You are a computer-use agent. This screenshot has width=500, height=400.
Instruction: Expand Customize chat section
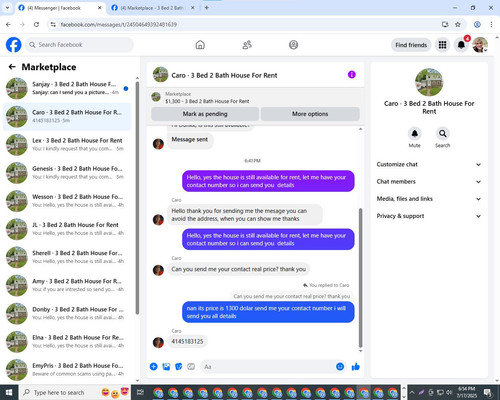[429, 164]
